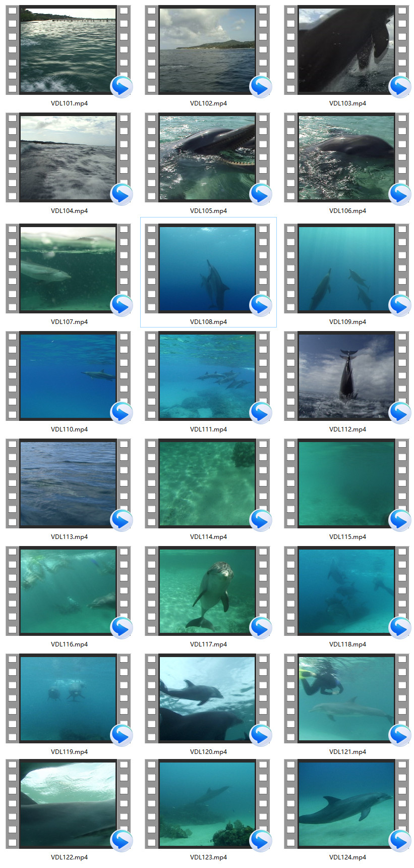Click the blue player badge on VDL104.mp4
The height and width of the screenshot is (868, 414).
point(122,194)
